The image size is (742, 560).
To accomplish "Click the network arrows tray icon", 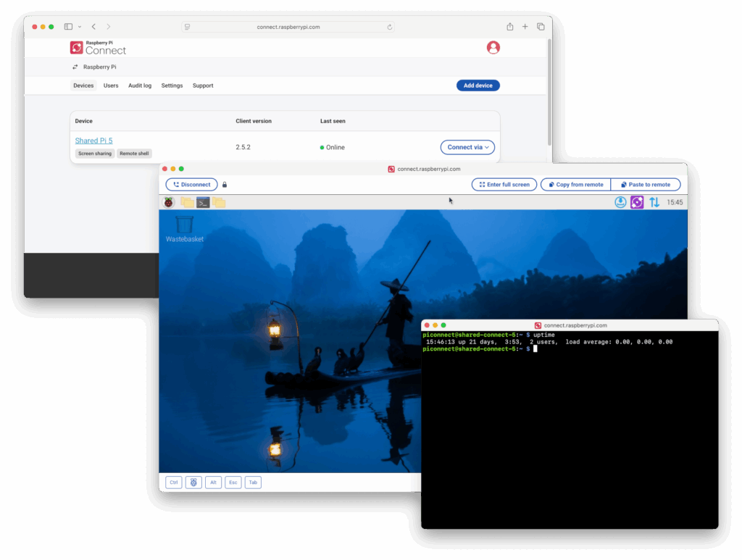I will [654, 202].
